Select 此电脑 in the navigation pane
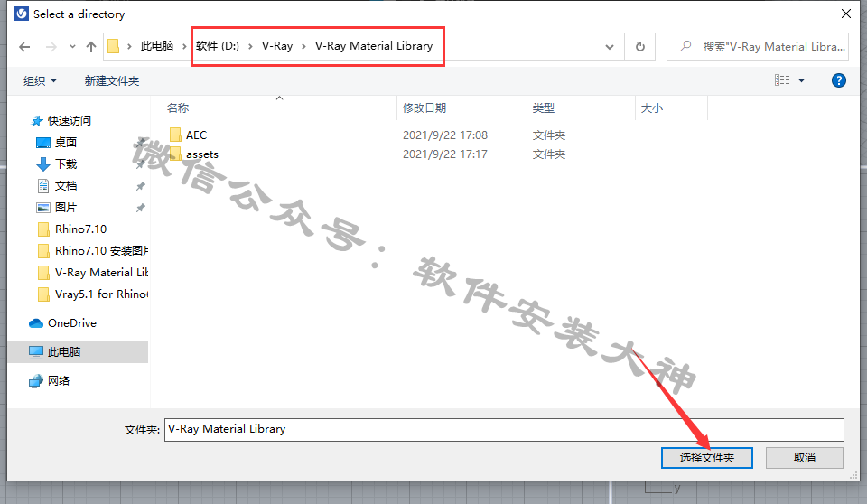This screenshot has height=504, width=867. (63, 352)
